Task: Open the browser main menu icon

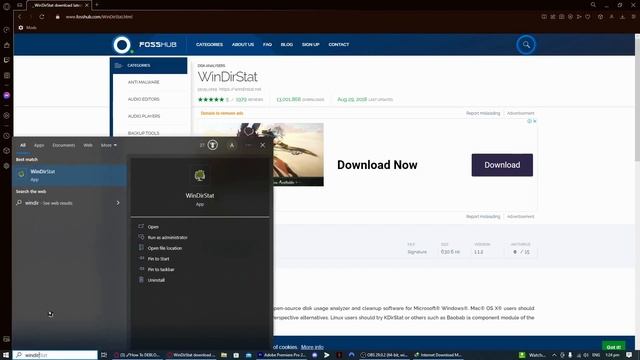Action: tap(633, 17)
